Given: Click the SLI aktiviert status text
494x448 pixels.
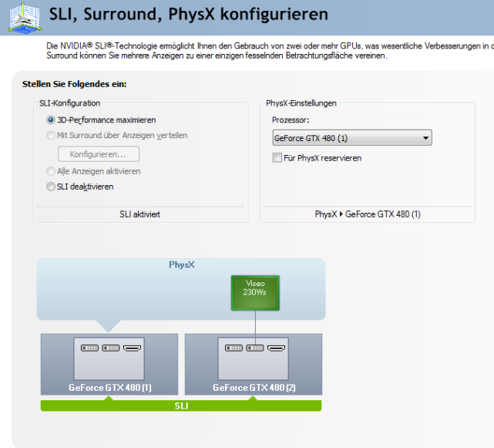Looking at the screenshot, I should [140, 214].
